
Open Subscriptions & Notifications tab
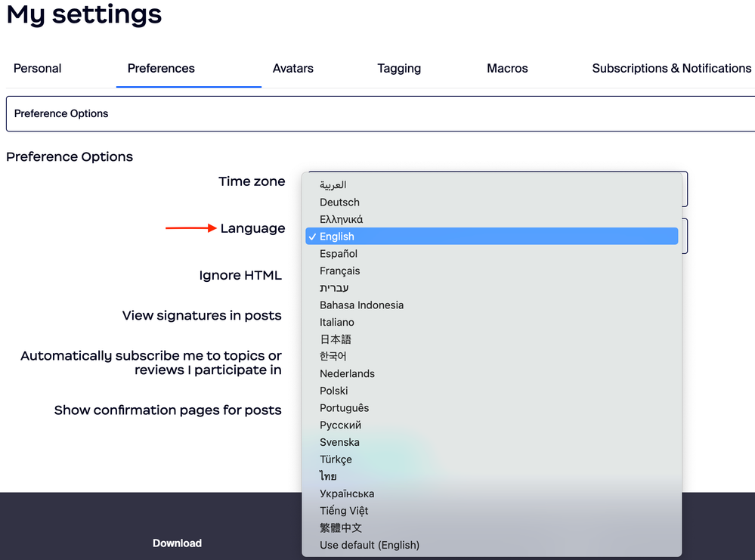pyautogui.click(x=671, y=69)
